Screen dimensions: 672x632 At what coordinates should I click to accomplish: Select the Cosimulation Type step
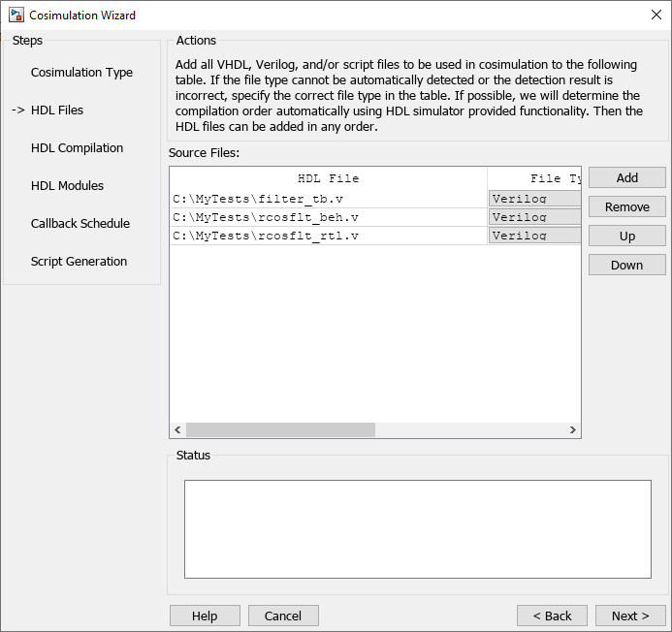click(81, 73)
